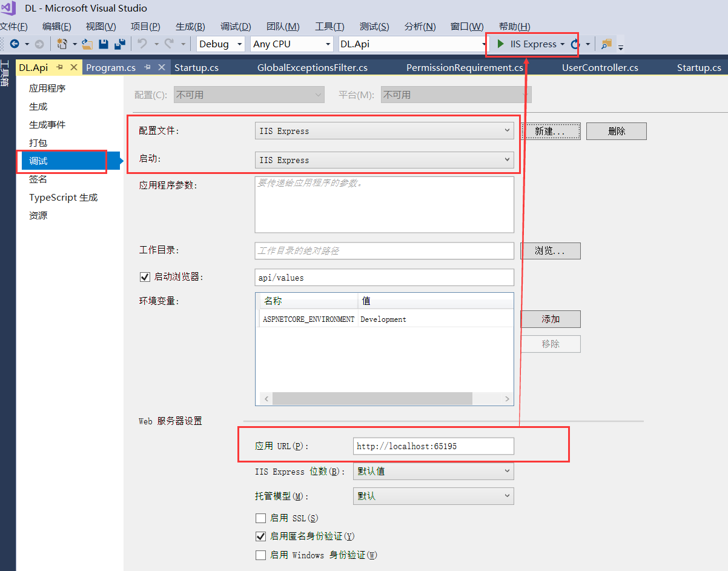
Task: Click the pin icon on the DL.Api tab
Action: click(61, 67)
